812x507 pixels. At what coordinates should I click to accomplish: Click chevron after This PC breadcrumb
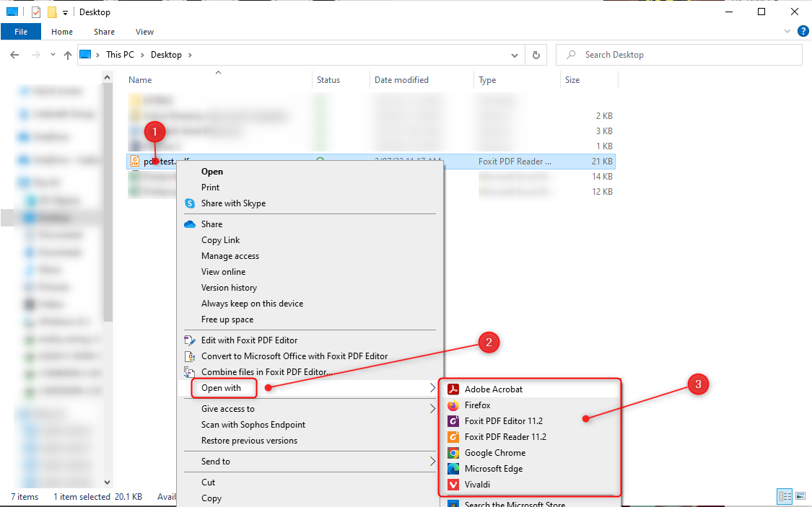pyautogui.click(x=142, y=55)
